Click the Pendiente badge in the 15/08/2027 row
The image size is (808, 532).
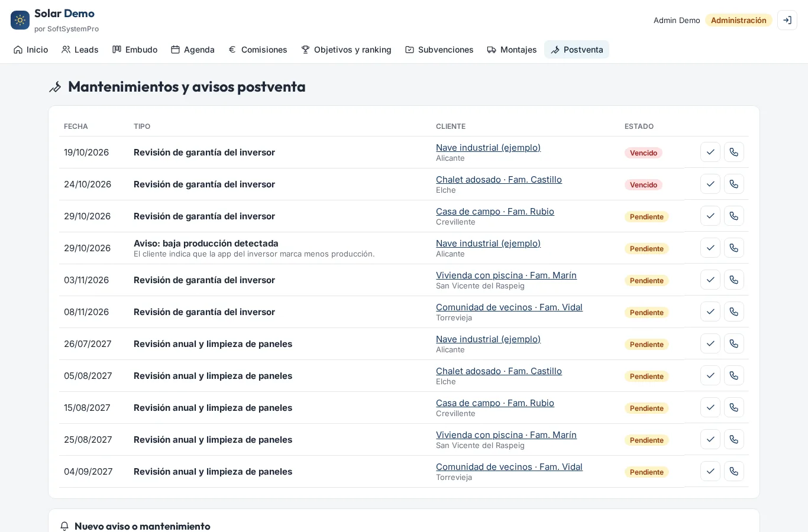click(x=647, y=408)
